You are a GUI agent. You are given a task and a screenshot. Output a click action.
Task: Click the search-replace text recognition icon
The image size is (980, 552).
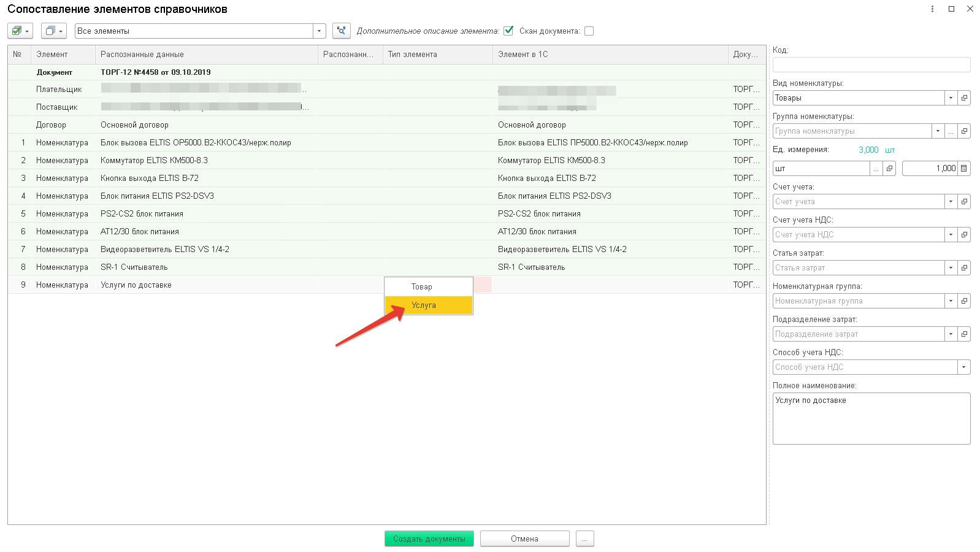point(341,31)
